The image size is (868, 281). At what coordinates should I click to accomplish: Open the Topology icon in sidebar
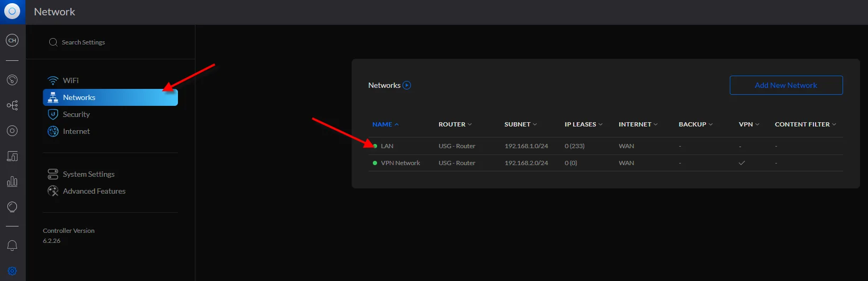click(12, 105)
